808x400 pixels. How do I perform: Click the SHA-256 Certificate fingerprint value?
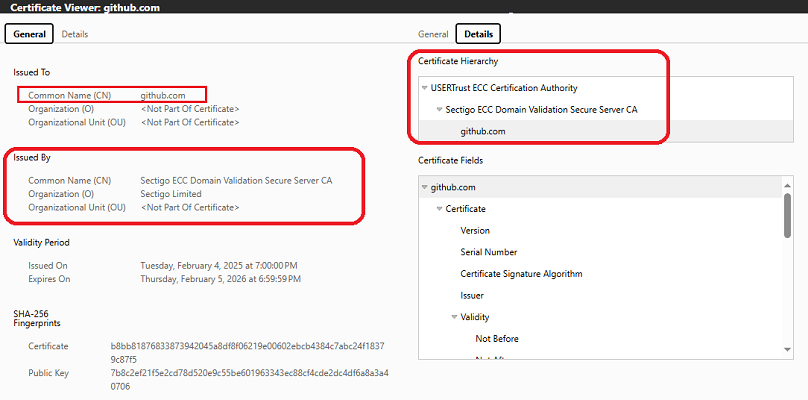248,352
